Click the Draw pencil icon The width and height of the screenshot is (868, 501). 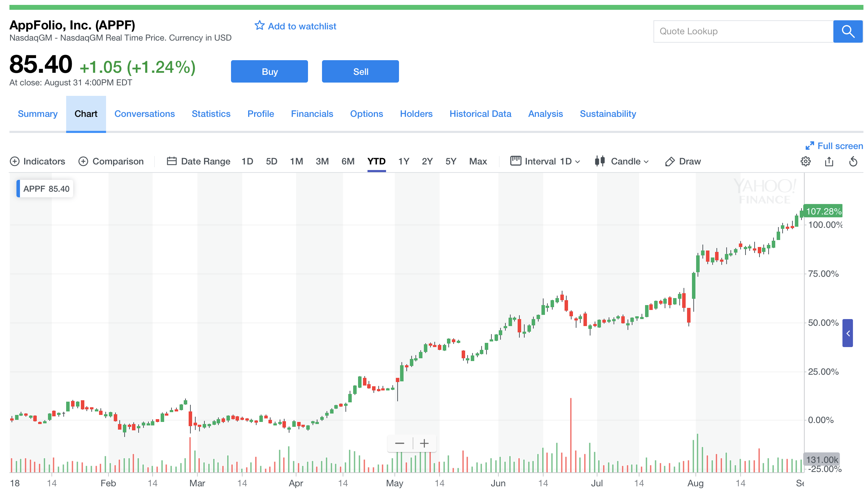click(670, 162)
